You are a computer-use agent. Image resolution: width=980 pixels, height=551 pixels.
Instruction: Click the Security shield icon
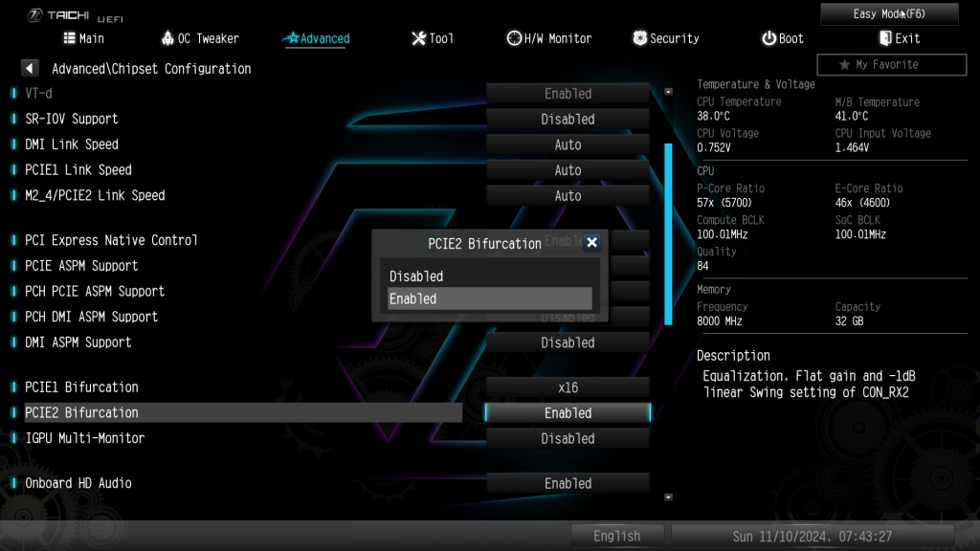(x=640, y=38)
